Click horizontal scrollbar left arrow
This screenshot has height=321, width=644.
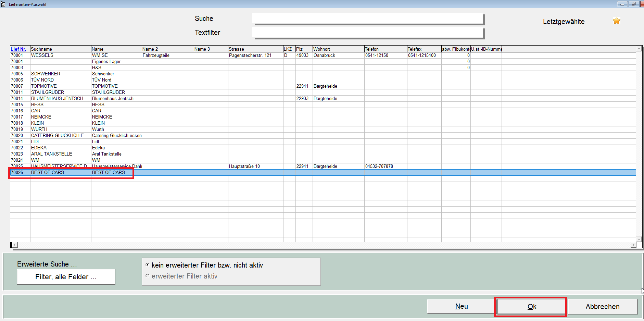click(x=15, y=245)
